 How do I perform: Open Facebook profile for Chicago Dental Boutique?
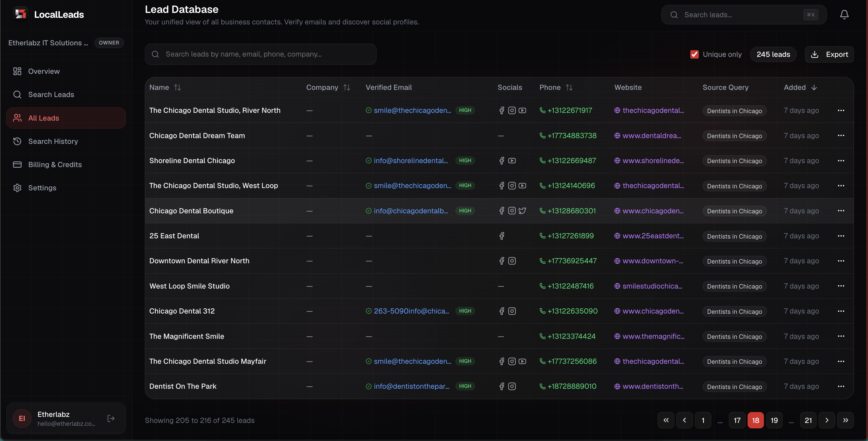(x=501, y=210)
